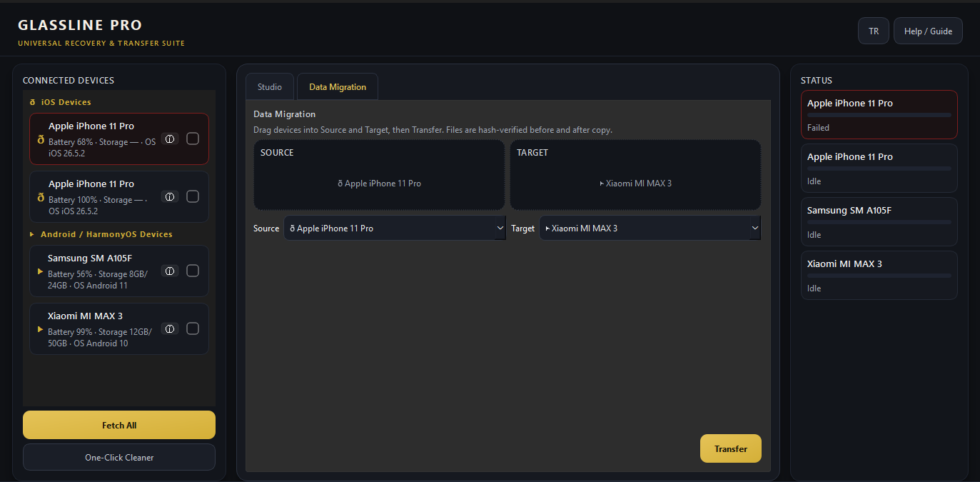
Task: Click the Fetch All button
Action: 119,425
